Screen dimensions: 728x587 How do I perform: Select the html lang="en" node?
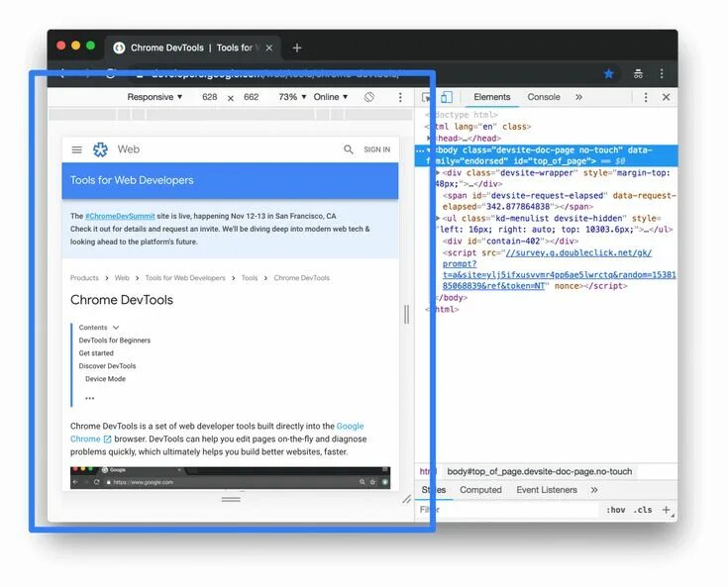coord(478,127)
